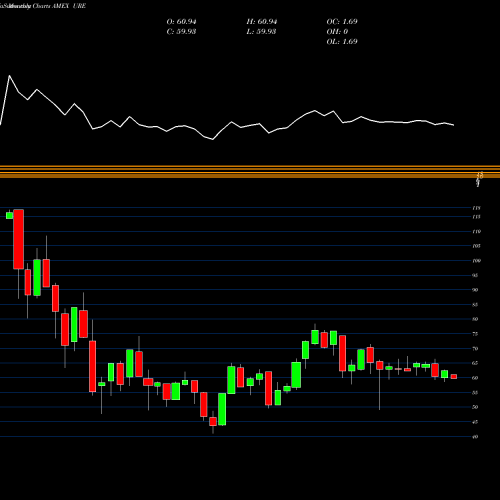This screenshot has width=500, height=500.
Task: Click the "AMEX URE" chart title
Action: [x=69, y=6]
